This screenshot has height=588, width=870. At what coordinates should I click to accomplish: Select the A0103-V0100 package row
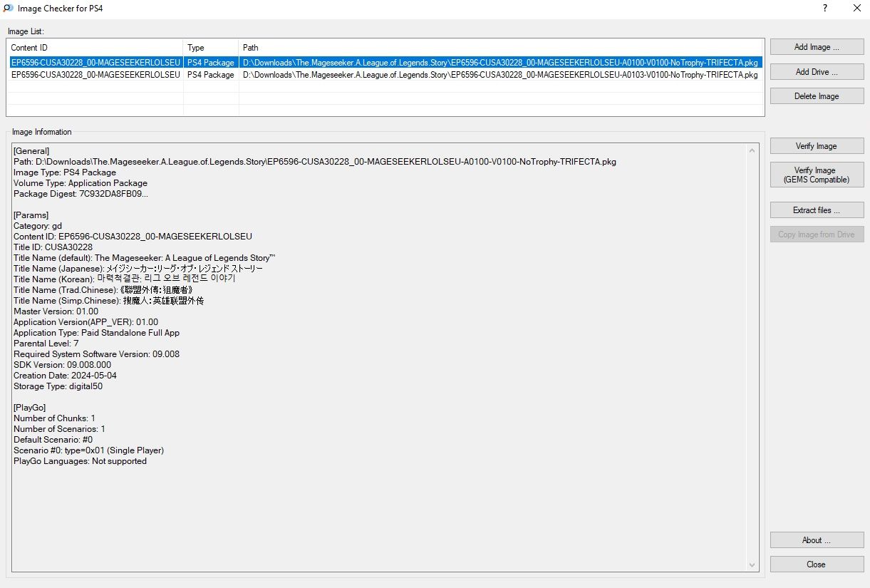385,75
